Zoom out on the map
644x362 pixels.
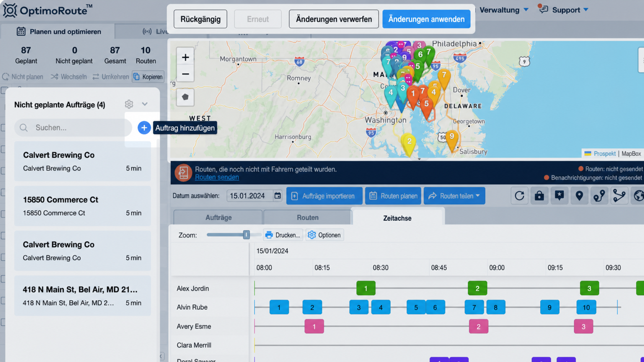185,74
